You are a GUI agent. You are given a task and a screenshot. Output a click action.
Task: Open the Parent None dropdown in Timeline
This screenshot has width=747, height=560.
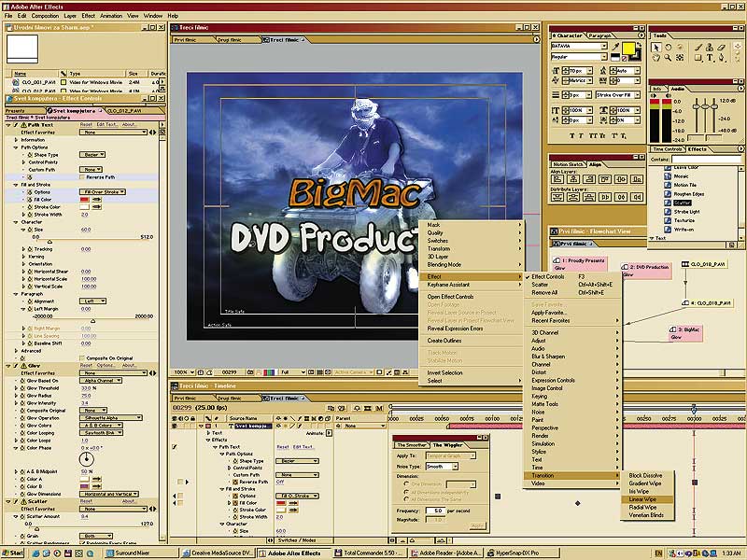(364, 427)
